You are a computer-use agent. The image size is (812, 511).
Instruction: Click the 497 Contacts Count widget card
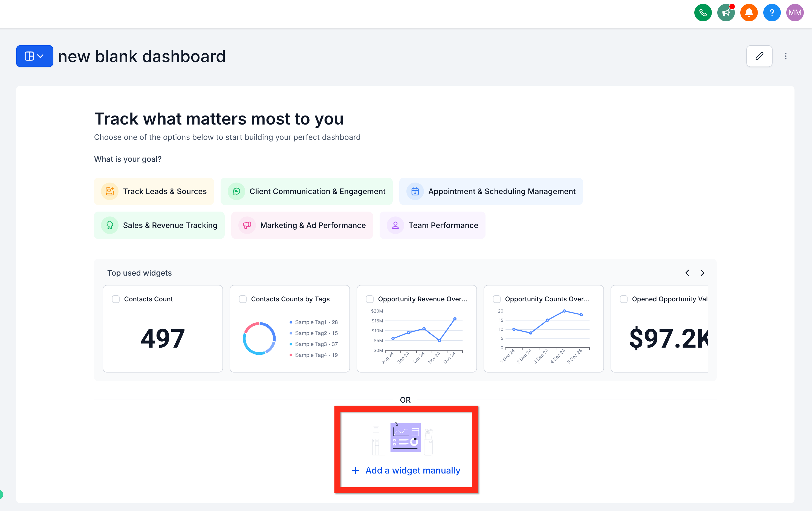pos(163,337)
